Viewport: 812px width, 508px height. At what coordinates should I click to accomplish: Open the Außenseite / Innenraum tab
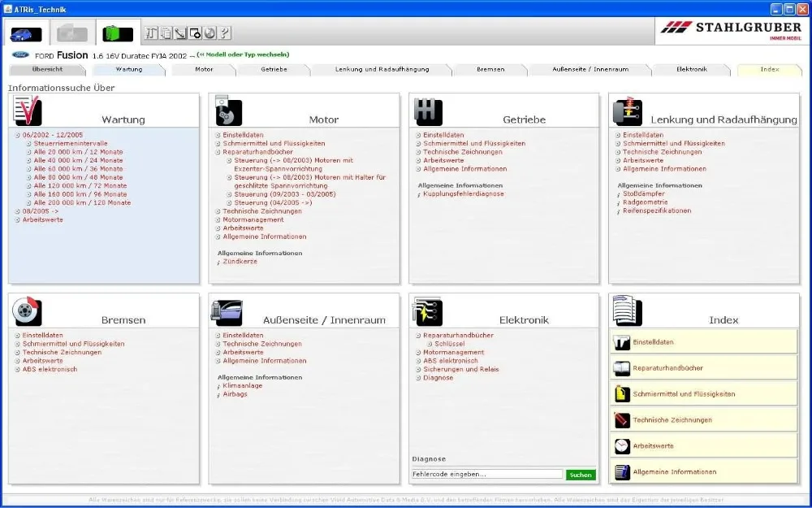[x=590, y=69]
